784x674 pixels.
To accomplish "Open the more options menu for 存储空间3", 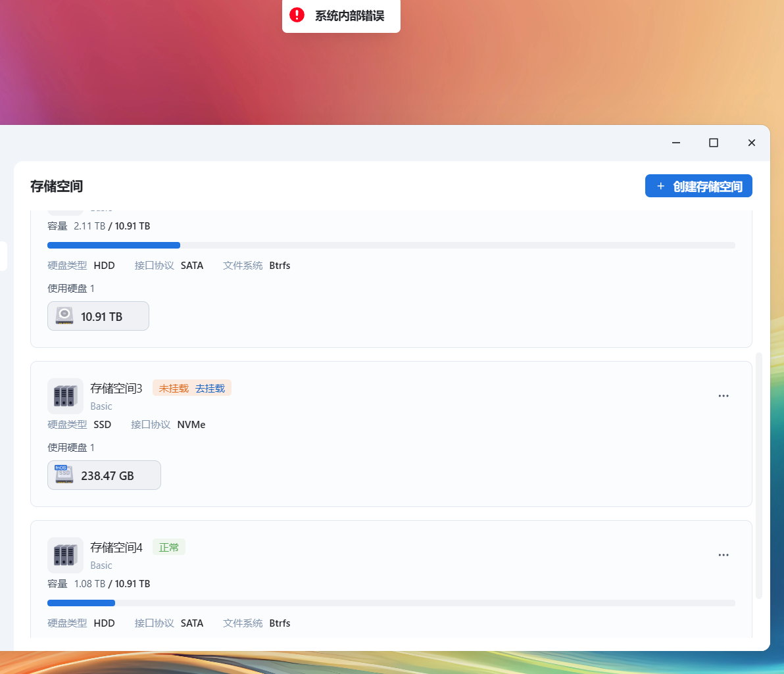I will coord(723,396).
